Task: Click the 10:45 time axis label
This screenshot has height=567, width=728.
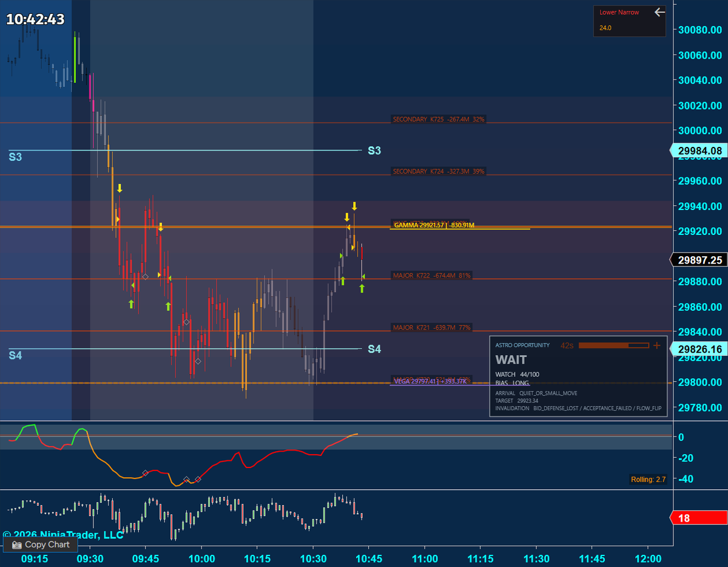Action: [369, 559]
